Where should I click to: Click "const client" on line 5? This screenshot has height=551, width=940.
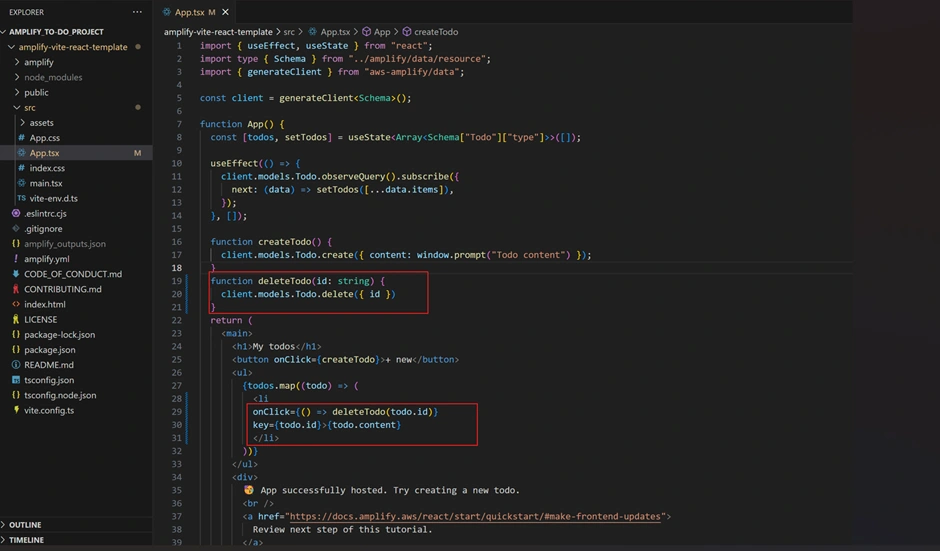(x=231, y=98)
